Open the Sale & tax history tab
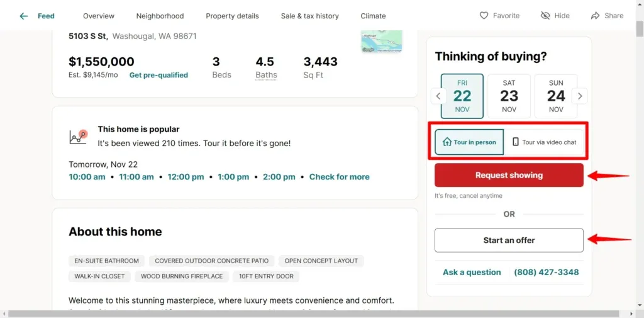The image size is (644, 318). (x=309, y=16)
